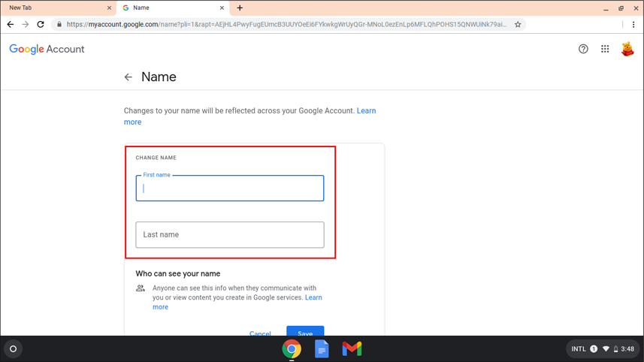Click the blue Save button

tap(305, 331)
